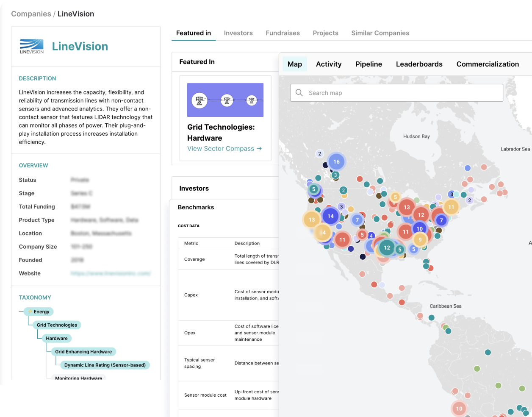Open the Investors tab
Viewport: 532px width, 417px height.
[238, 33]
